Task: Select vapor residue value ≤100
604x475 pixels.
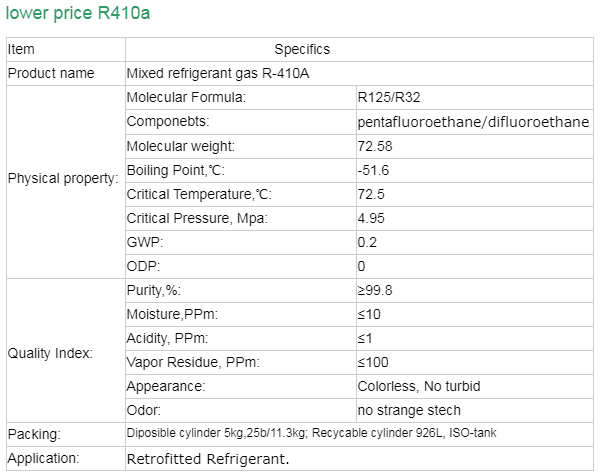Action: 373,363
